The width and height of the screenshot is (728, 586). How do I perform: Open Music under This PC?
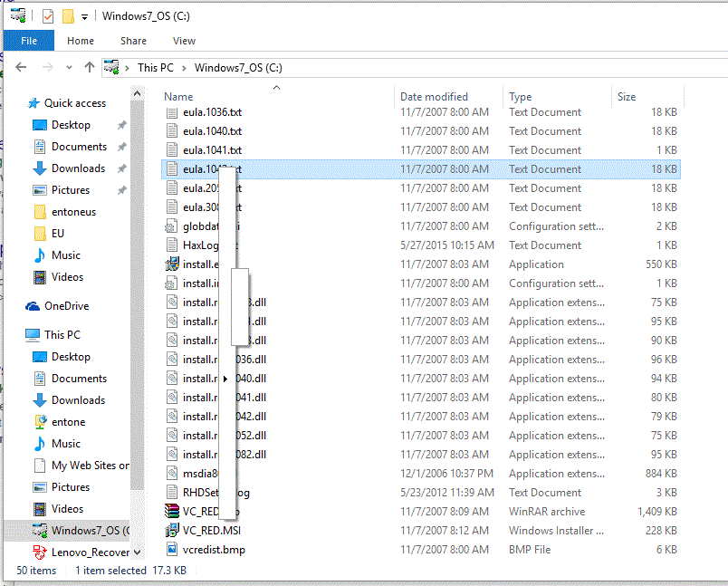coord(66,444)
